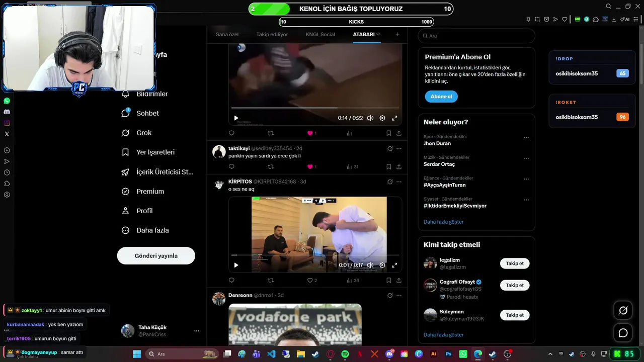The width and height of the screenshot is (644, 362).
Task: Enter fullscreen on the KİRPİTOS video
Action: [x=394, y=265]
